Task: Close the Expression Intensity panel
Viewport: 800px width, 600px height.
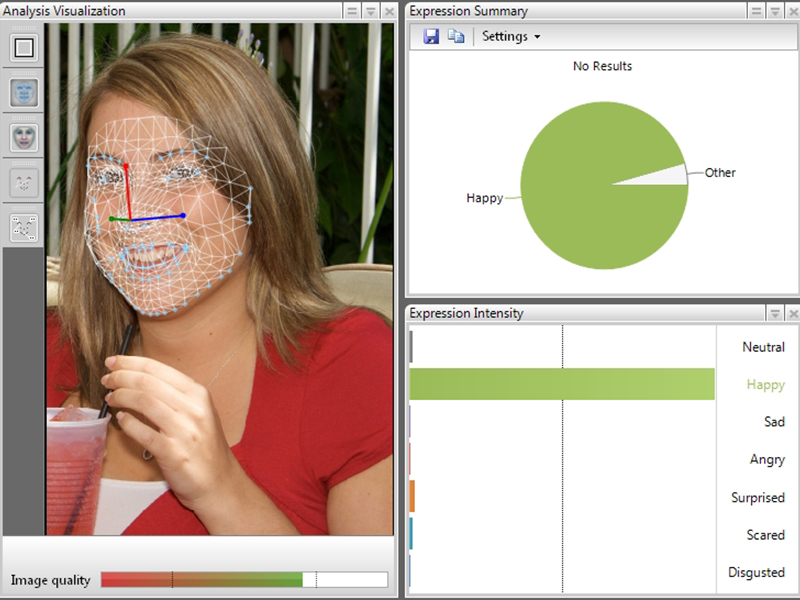Action: pos(792,314)
